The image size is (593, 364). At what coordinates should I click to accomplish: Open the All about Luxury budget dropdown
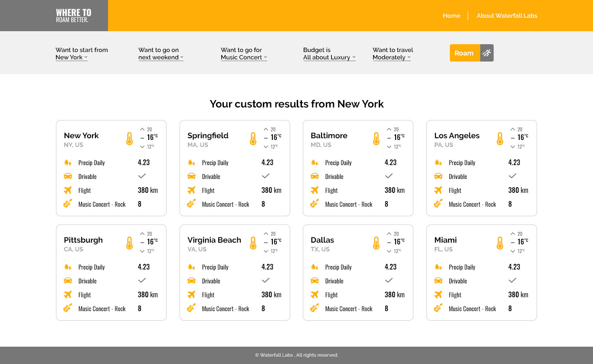tap(329, 57)
